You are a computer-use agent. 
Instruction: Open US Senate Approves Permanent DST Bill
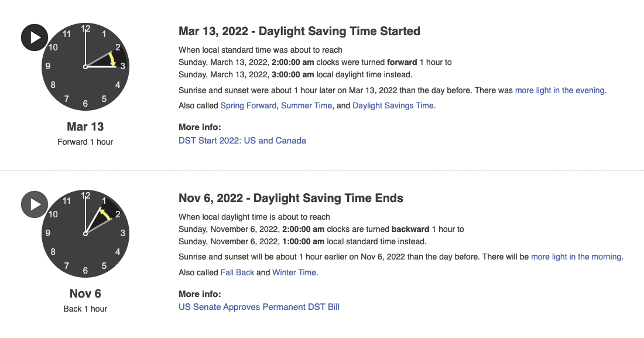point(259,306)
